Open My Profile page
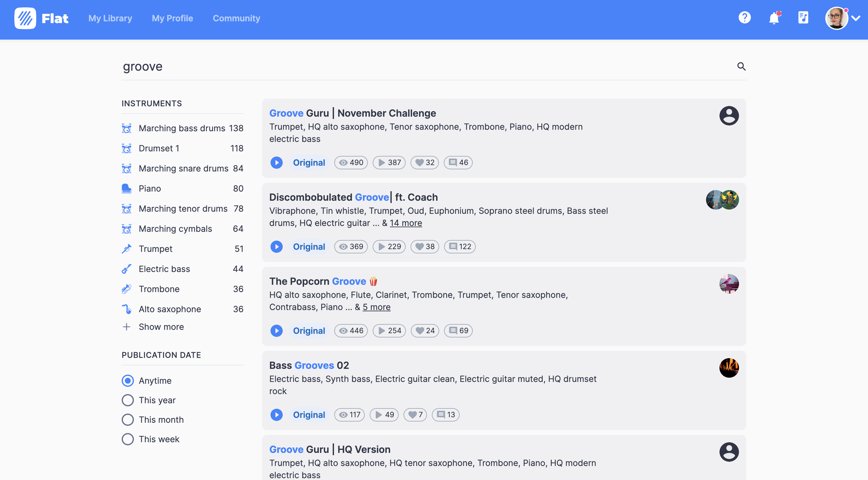Screen dimensions: 868x480 (172, 18)
